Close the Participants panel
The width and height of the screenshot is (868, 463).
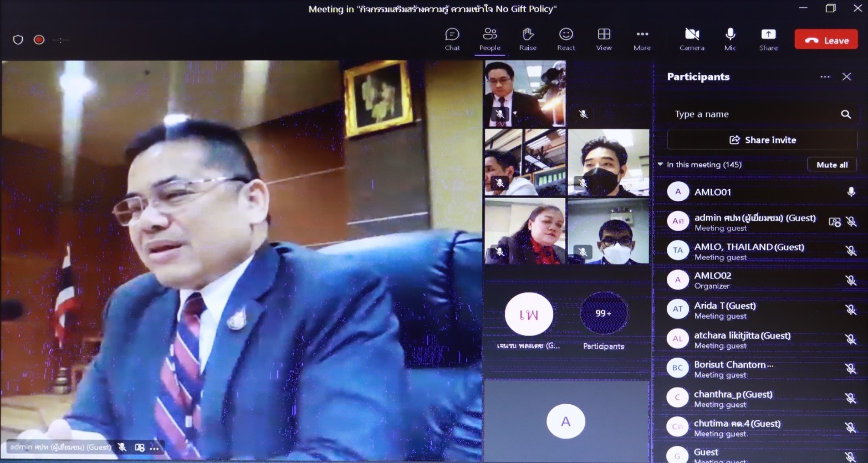846,77
